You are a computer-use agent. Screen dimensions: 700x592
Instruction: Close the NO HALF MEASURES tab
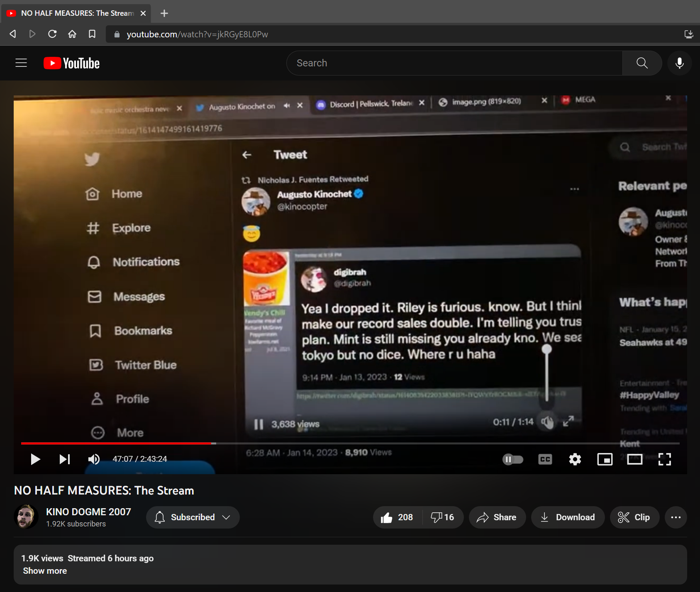pyautogui.click(x=143, y=13)
